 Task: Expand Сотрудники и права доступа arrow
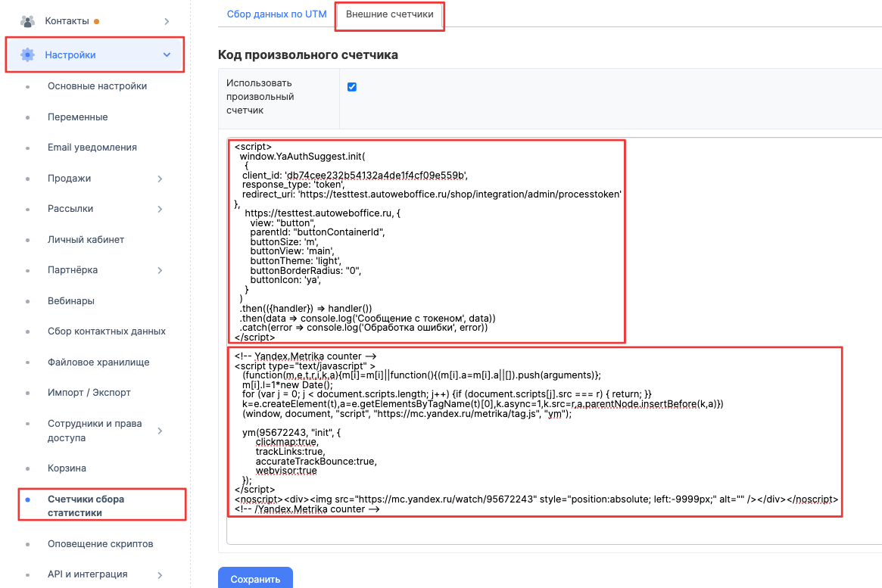(x=160, y=431)
